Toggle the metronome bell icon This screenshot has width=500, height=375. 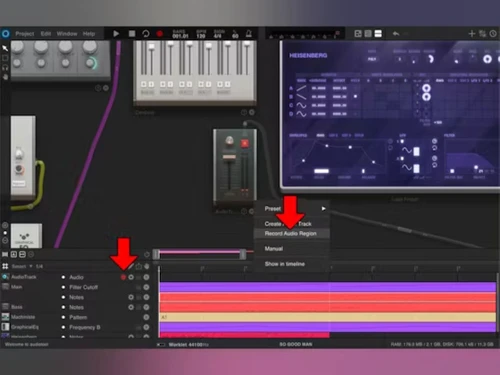tap(249, 34)
